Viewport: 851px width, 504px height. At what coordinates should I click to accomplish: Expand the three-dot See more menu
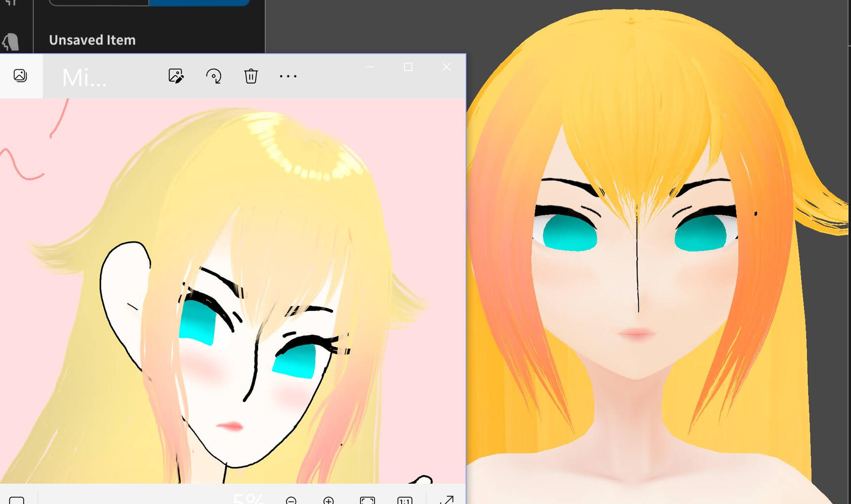tap(288, 76)
